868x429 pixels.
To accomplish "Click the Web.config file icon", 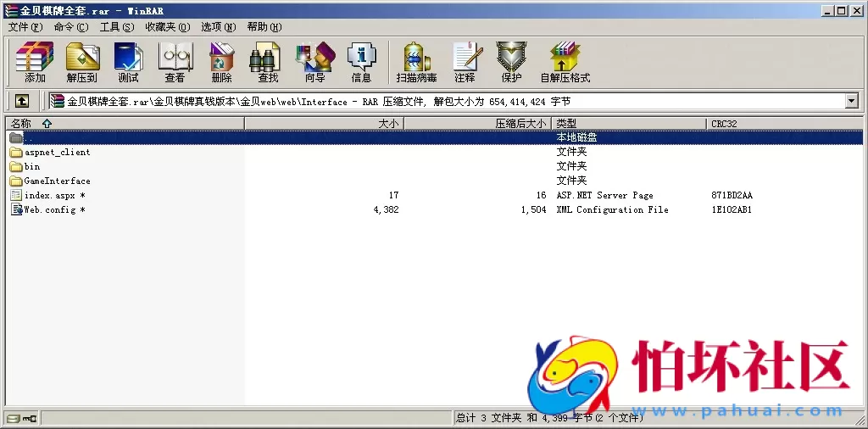I will point(16,209).
